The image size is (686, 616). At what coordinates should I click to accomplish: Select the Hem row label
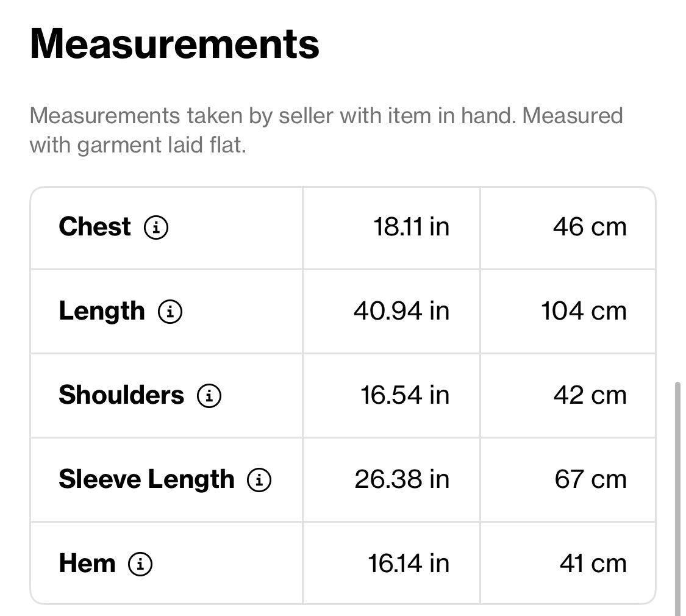[x=87, y=563]
